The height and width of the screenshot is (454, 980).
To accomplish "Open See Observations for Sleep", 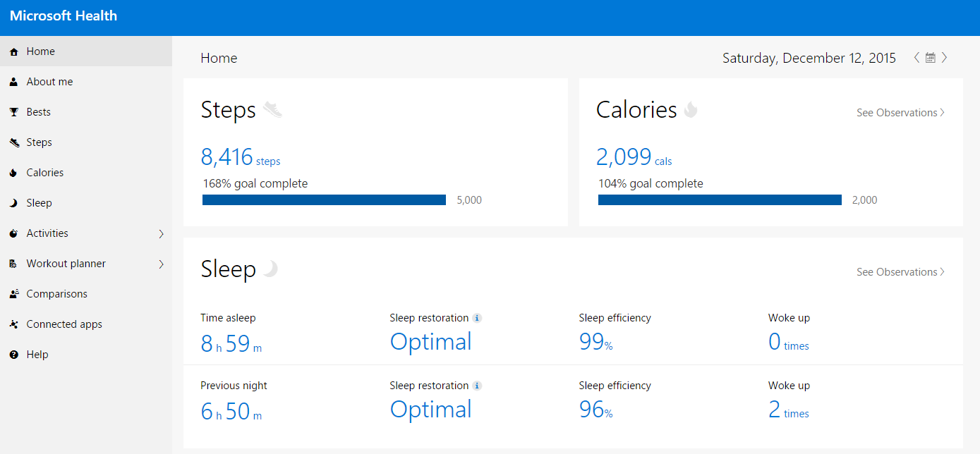I will 900,271.
